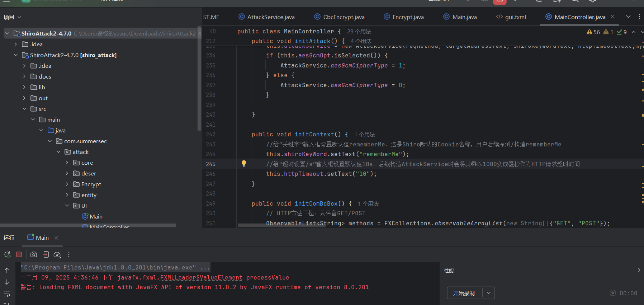
Task: Open the dropdown arrow next to 开始录制
Action: point(488,293)
